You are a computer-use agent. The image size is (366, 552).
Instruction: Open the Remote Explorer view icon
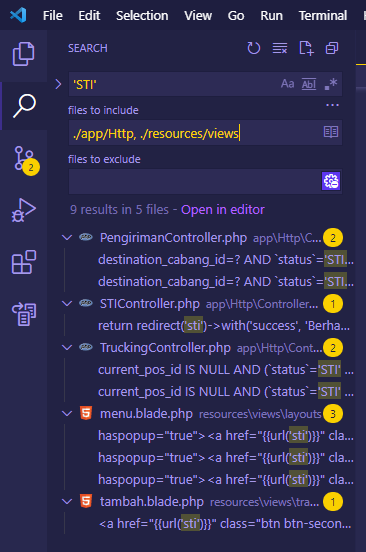coord(24,314)
